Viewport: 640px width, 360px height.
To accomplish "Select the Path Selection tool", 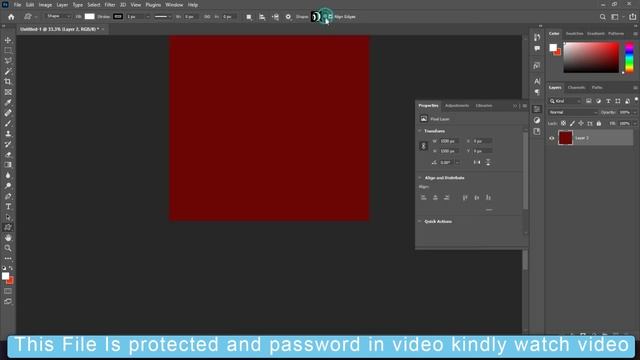I will (x=8, y=217).
